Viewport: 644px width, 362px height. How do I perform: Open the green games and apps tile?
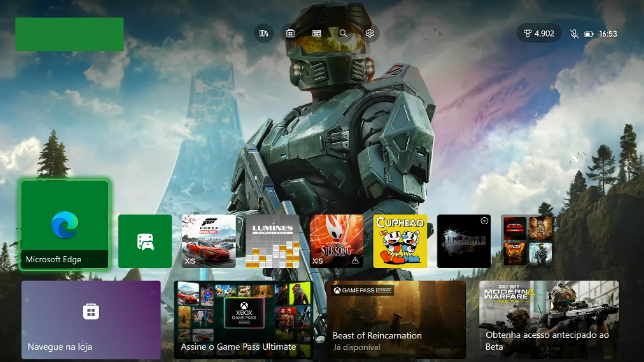point(145,241)
